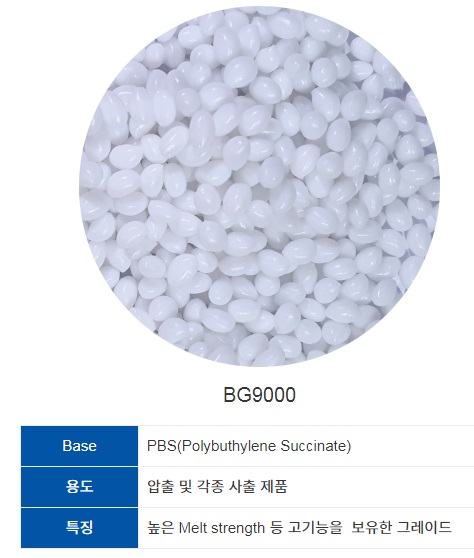Click the word 고기능을 in the feature row

tap(315, 527)
